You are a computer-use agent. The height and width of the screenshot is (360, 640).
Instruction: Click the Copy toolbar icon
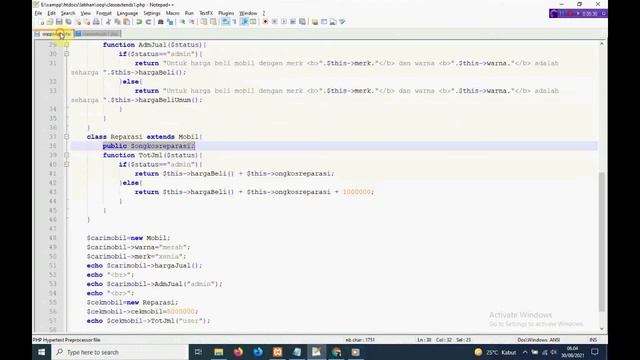point(118,22)
